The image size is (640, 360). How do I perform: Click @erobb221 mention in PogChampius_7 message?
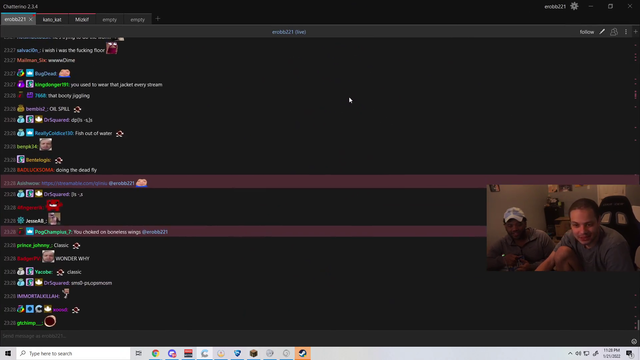click(155, 232)
